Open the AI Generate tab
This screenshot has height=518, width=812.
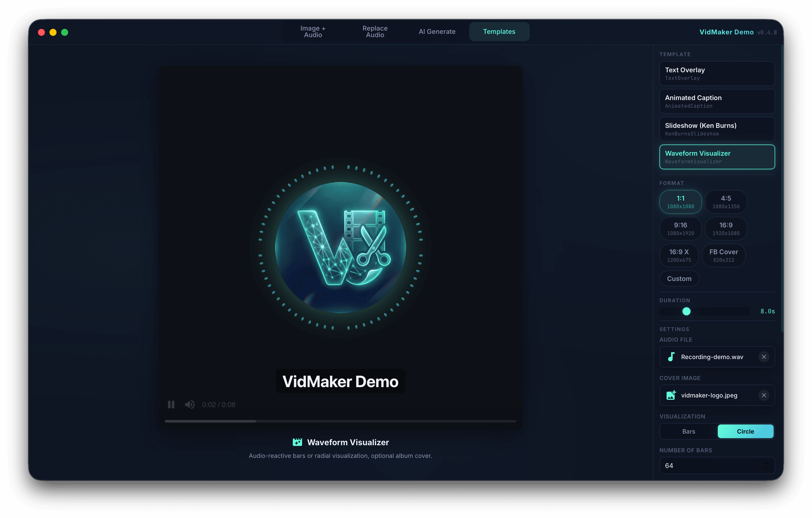tap(437, 32)
